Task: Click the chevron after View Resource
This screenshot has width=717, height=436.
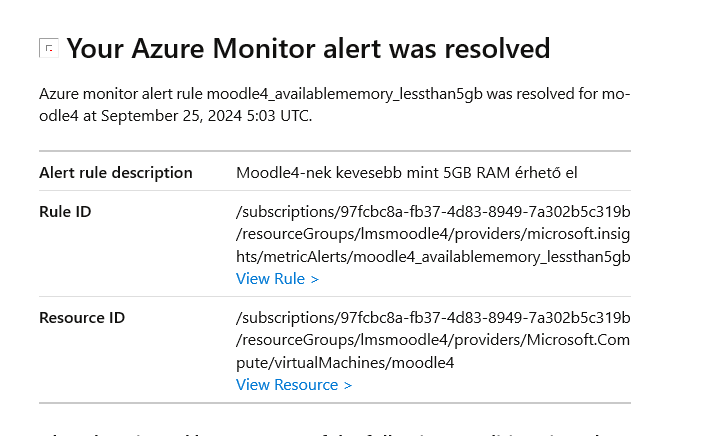Action: [348, 385]
